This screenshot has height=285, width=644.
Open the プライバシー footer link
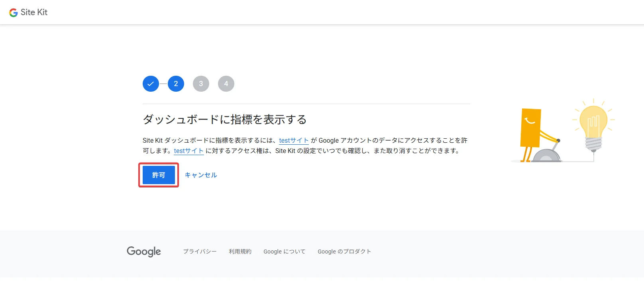tap(200, 252)
